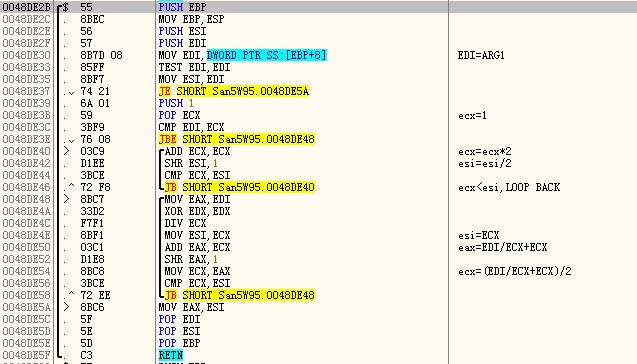Click address 0048DE4C

pyautogui.click(x=26, y=223)
